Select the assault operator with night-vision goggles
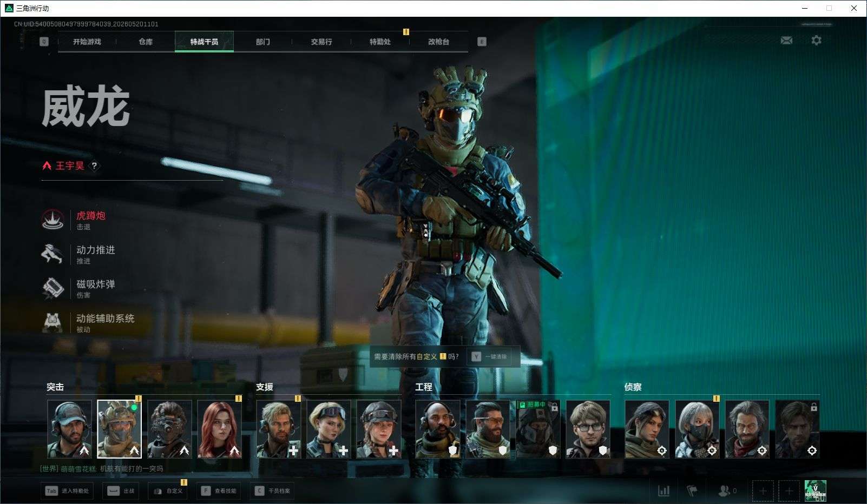Image resolution: width=867 pixels, height=504 pixels. coord(169,429)
